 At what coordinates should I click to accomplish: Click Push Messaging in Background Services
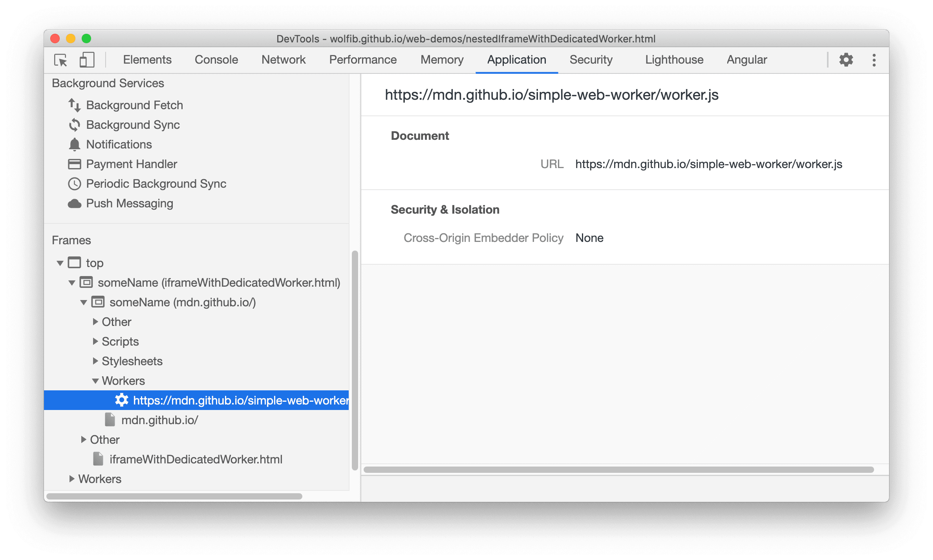point(128,203)
